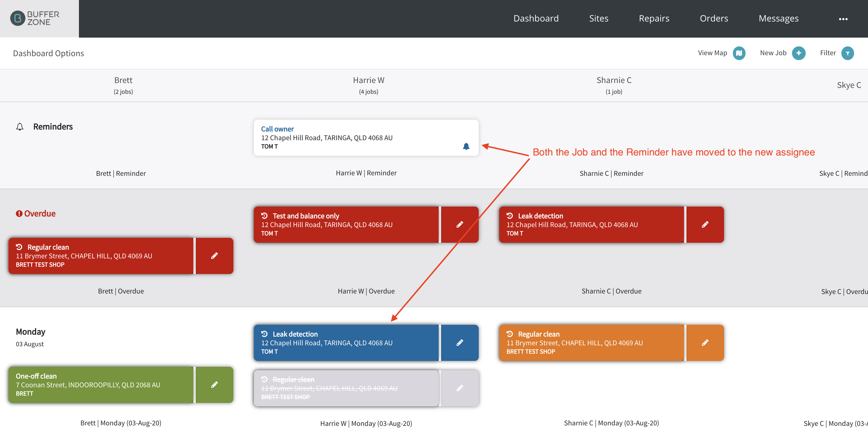This screenshot has width=868, height=431.
Task: Open the Messages page
Action: click(778, 19)
